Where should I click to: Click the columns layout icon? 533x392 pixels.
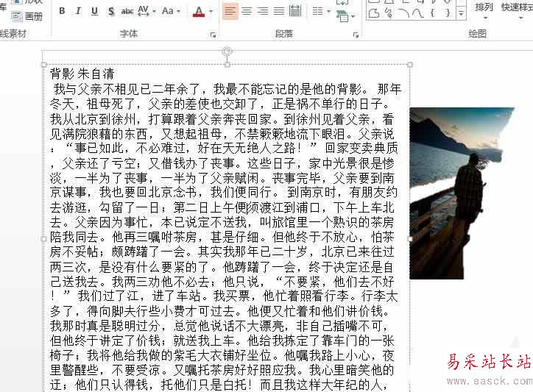point(317,11)
